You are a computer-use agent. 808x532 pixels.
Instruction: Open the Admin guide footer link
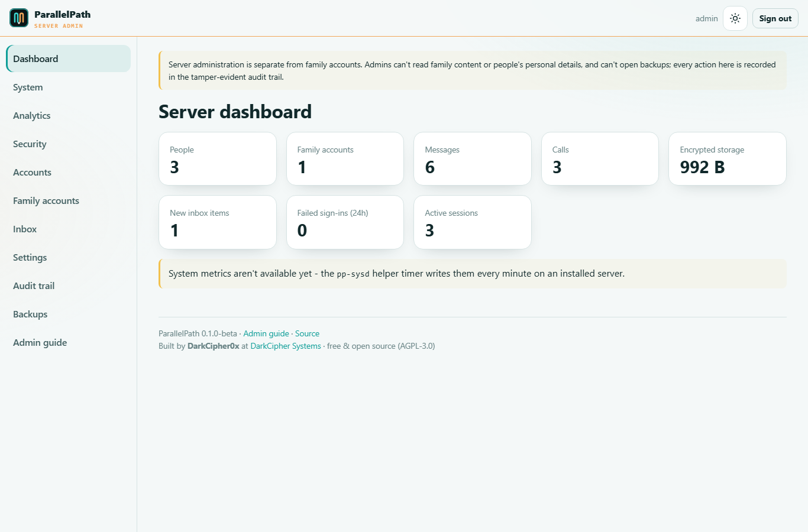click(x=266, y=333)
